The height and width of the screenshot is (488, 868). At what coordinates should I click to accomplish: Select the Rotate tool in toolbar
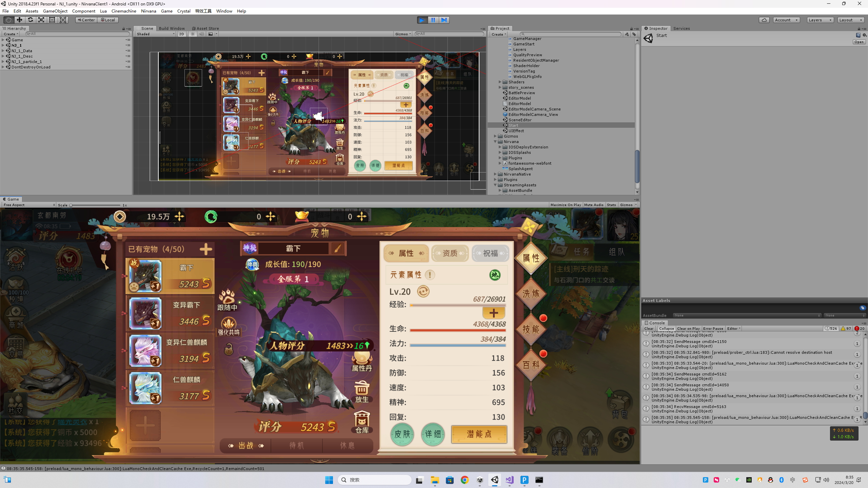pos(30,20)
